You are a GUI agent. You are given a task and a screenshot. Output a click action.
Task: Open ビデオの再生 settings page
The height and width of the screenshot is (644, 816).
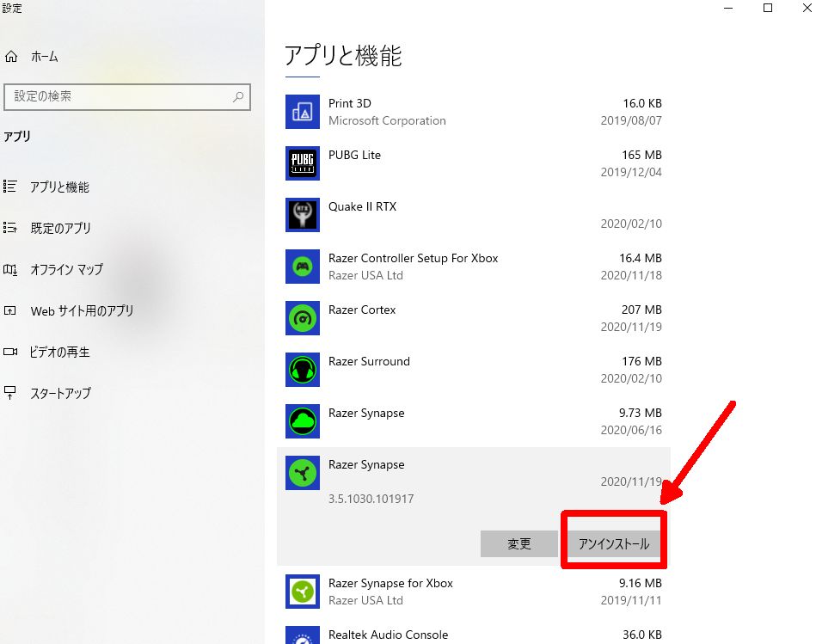coord(59,352)
